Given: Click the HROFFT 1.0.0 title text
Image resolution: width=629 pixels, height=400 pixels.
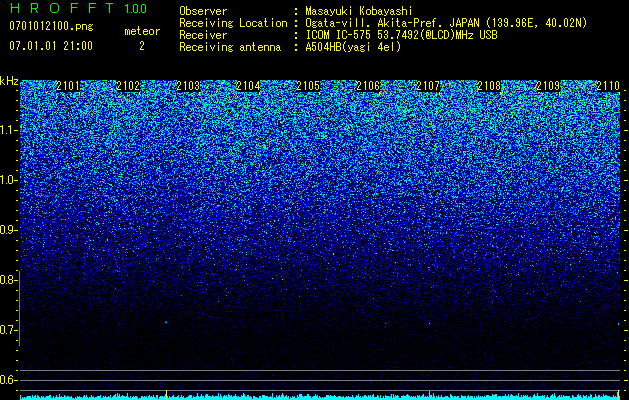Looking at the screenshot, I should (78, 8).
